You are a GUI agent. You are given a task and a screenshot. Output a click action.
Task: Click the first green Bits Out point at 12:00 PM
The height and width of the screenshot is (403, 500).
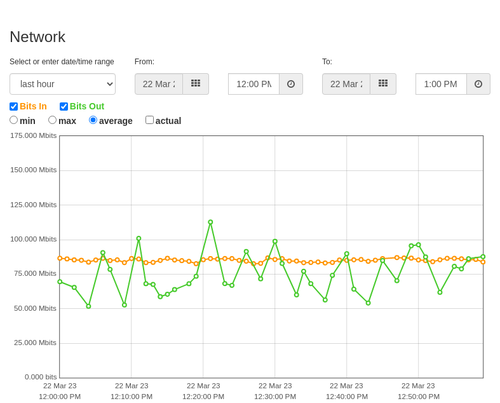point(60,282)
